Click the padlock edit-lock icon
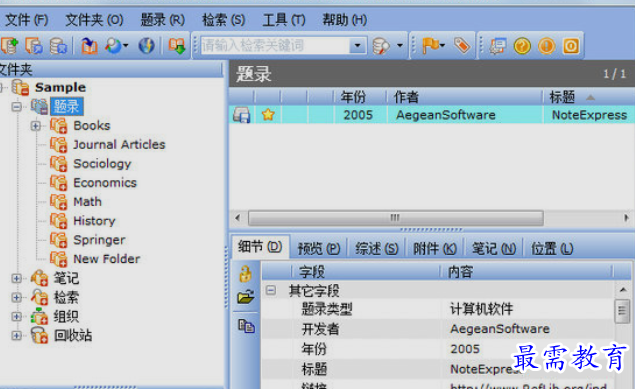The height and width of the screenshot is (389, 635). pyautogui.click(x=245, y=274)
